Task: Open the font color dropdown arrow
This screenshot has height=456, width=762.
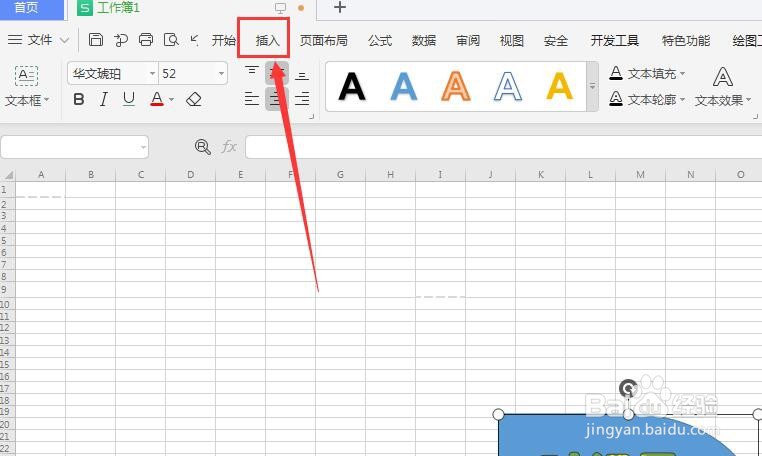Action: [172, 100]
